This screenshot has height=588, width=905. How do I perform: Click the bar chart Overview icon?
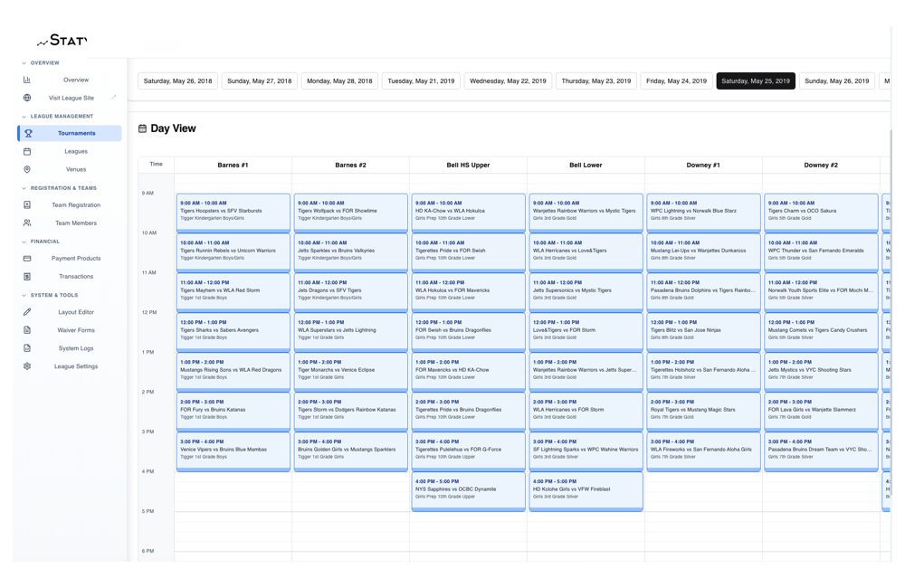click(x=27, y=80)
